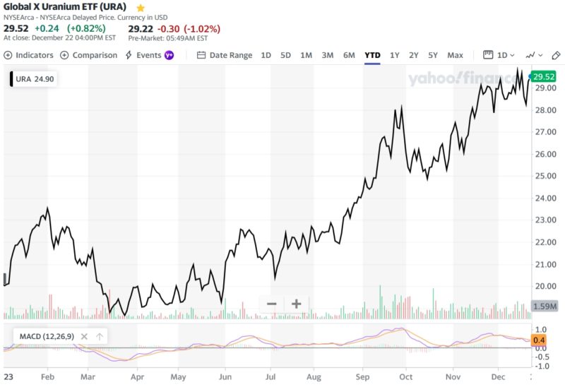Select the 5D range tab

[285, 55]
